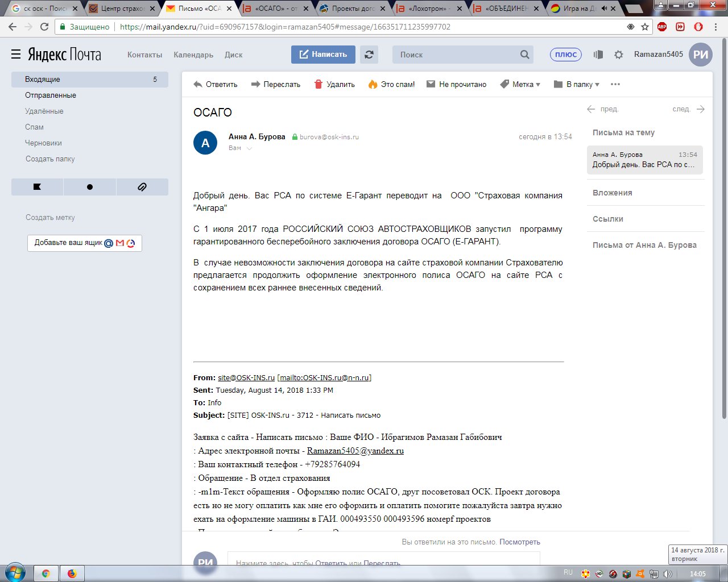Filter unread with the dot icon

click(90, 186)
